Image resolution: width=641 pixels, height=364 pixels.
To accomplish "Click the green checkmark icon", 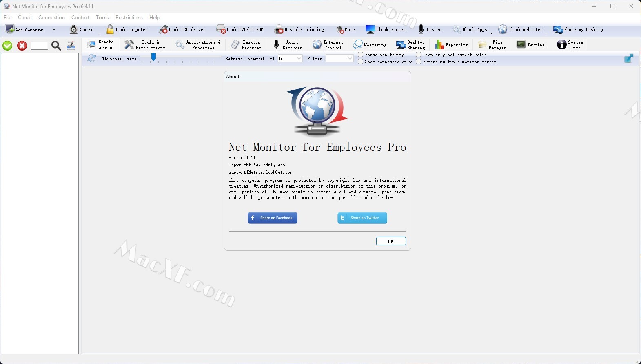I will pos(7,46).
